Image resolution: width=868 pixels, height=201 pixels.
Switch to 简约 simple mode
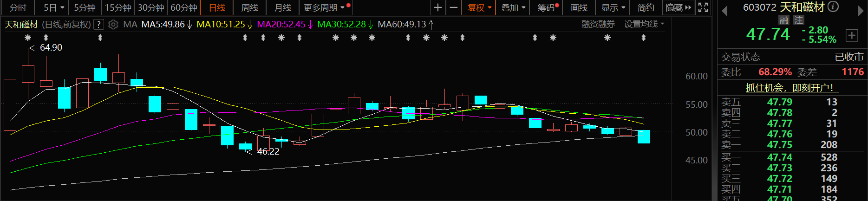[646, 7]
